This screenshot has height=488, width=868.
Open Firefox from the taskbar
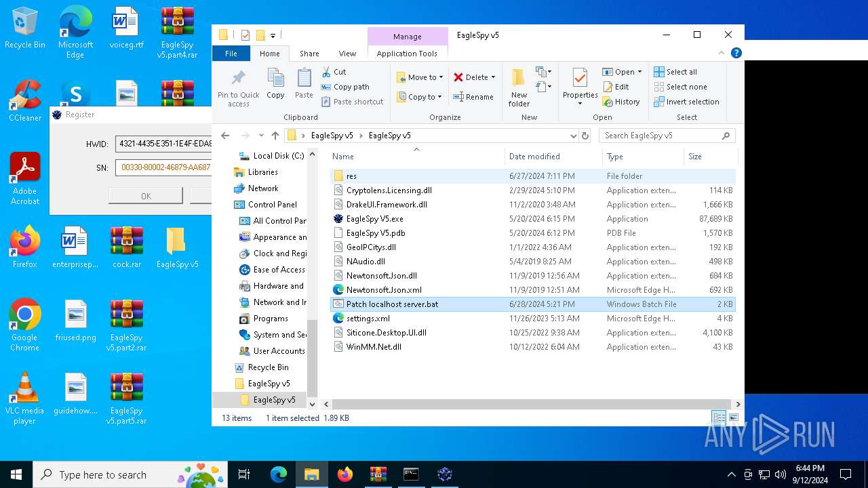click(x=344, y=474)
